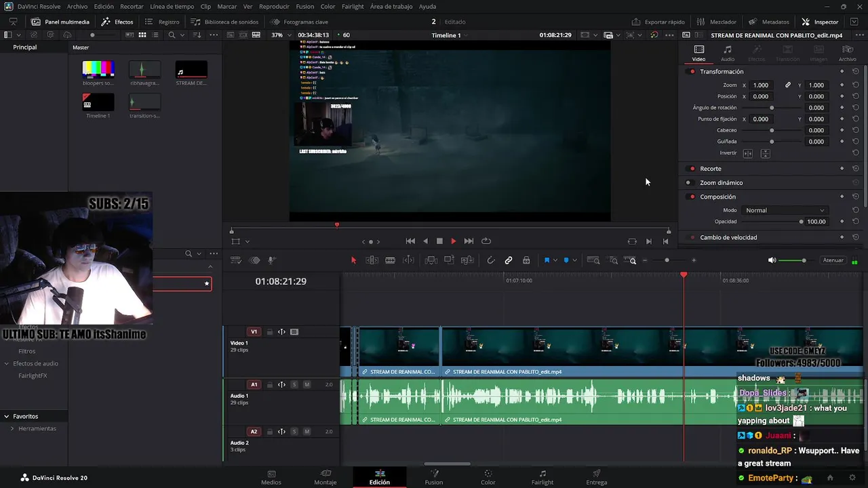Flip clip vertically using Invertir icon

tap(765, 153)
